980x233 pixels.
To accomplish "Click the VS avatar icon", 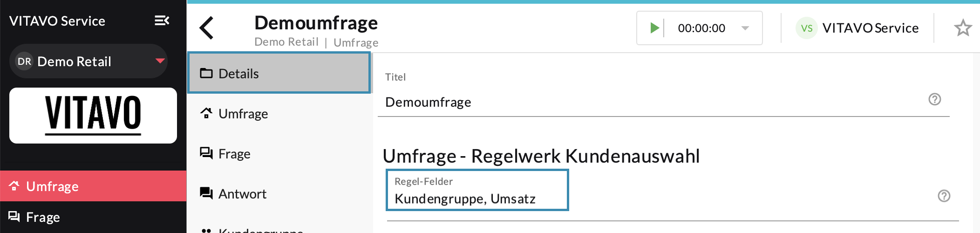I will [807, 28].
